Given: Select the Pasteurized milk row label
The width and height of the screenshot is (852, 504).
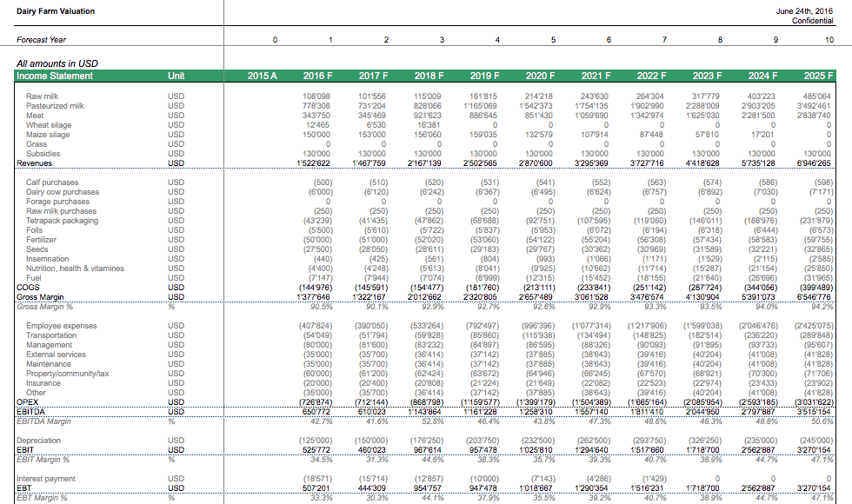Looking at the screenshot, I should 55,106.
